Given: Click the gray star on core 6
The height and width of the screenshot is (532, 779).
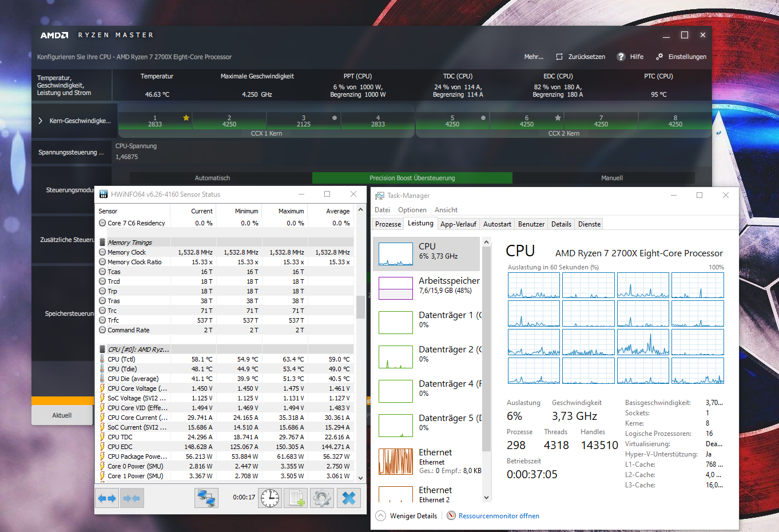Looking at the screenshot, I should 558,117.
